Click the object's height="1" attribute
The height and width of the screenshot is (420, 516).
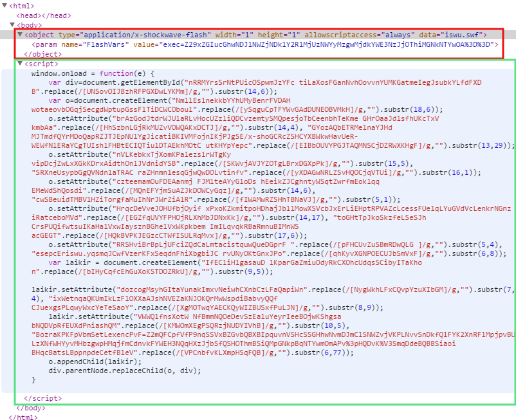coord(279,35)
